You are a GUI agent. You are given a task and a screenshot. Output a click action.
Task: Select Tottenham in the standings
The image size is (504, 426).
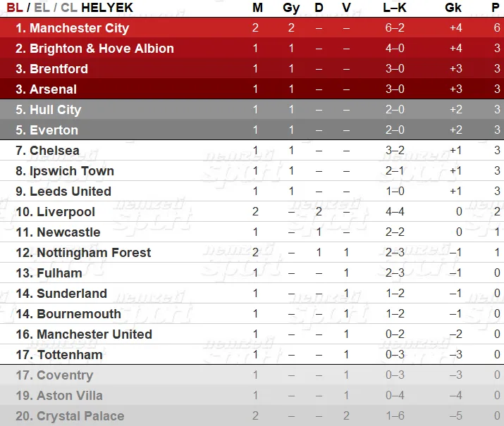pyautogui.click(x=70, y=355)
